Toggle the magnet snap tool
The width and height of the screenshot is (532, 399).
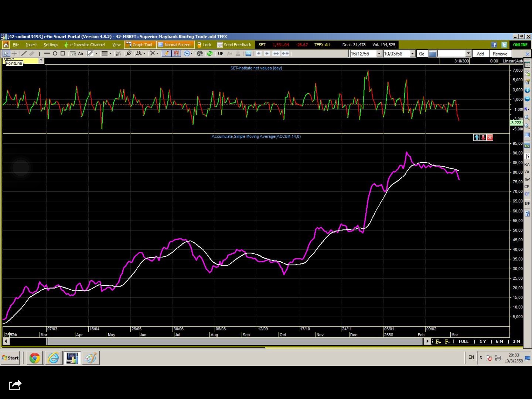(176, 54)
